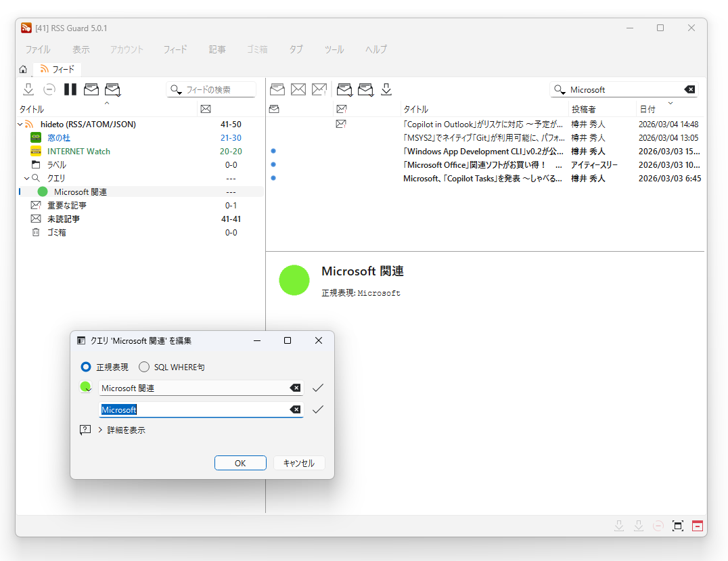Viewport: 728px width, 561px height.
Task: Mark selected feed as read envelope icon
Action: pos(91,89)
